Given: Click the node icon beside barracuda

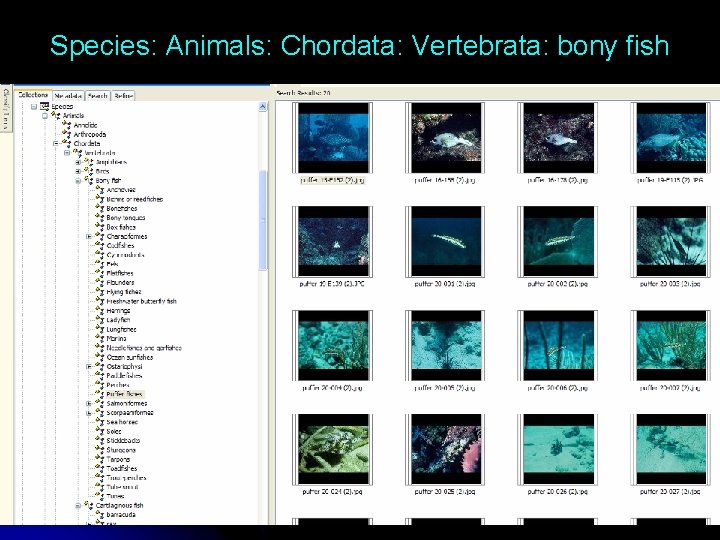Looking at the screenshot, I should tap(100, 514).
